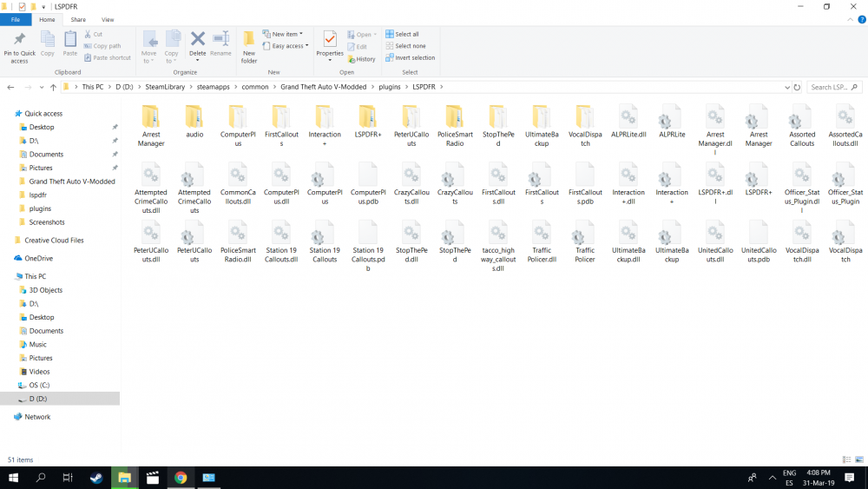Open Quick Access Toolbar customize arrow
868x489 pixels.
(43, 7)
